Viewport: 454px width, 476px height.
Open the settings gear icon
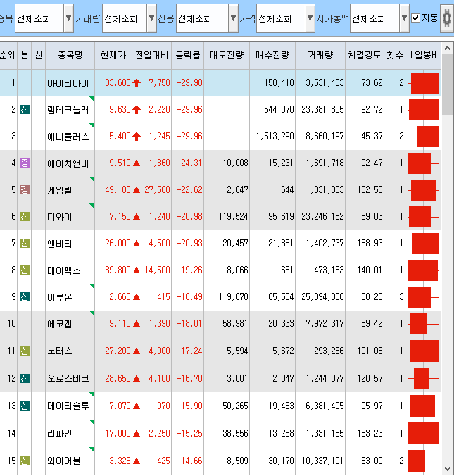click(447, 18)
